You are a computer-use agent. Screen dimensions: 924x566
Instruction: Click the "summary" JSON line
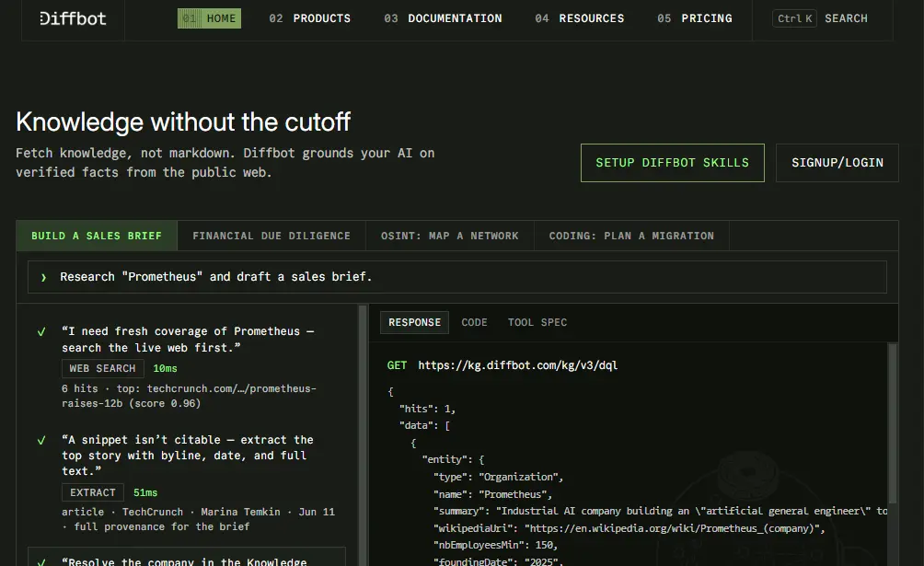660,511
